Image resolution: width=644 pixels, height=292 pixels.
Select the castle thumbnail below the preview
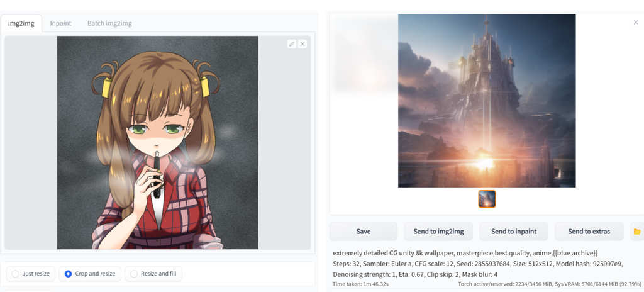tap(487, 199)
